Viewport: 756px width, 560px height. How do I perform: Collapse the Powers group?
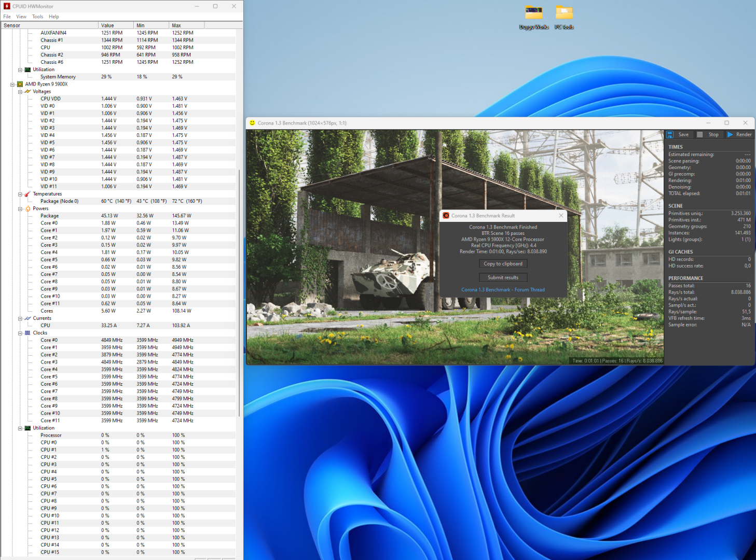[20, 209]
